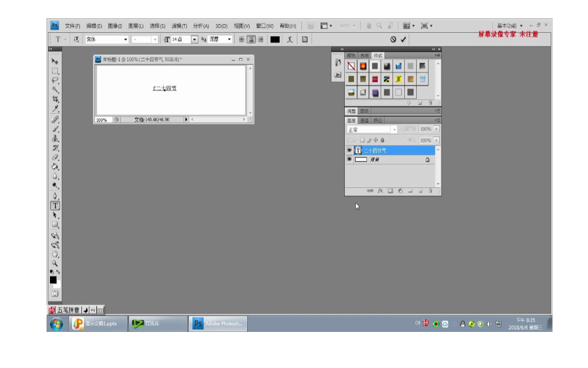Image resolution: width=588 pixels, height=368 pixels.
Task: Toggle text orientation button
Action: tap(76, 39)
